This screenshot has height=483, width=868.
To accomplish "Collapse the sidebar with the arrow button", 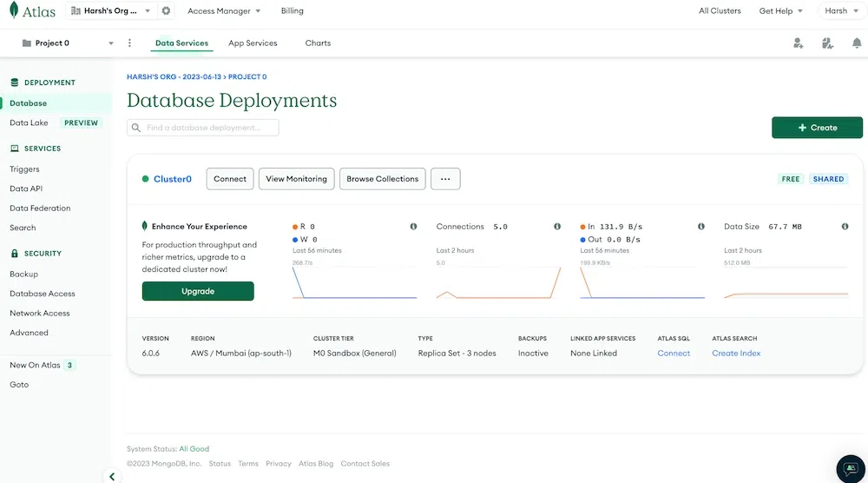I will 112,476.
